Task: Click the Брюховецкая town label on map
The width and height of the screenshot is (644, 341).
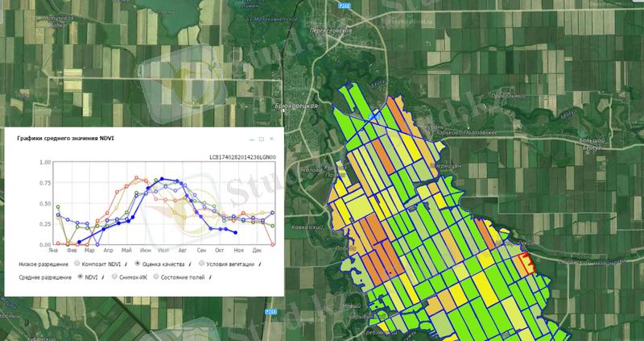Action: pos(295,106)
